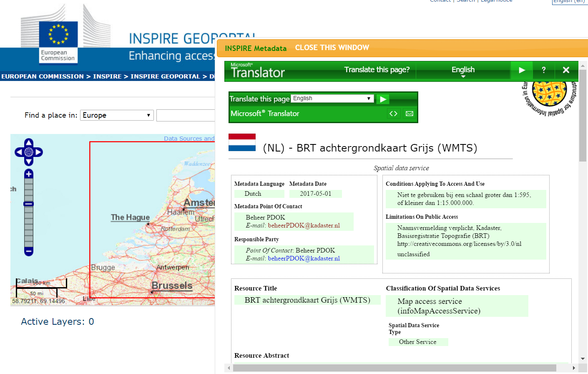Click the globe icon to zoom to full extent
The width and height of the screenshot is (588, 374).
[29, 152]
